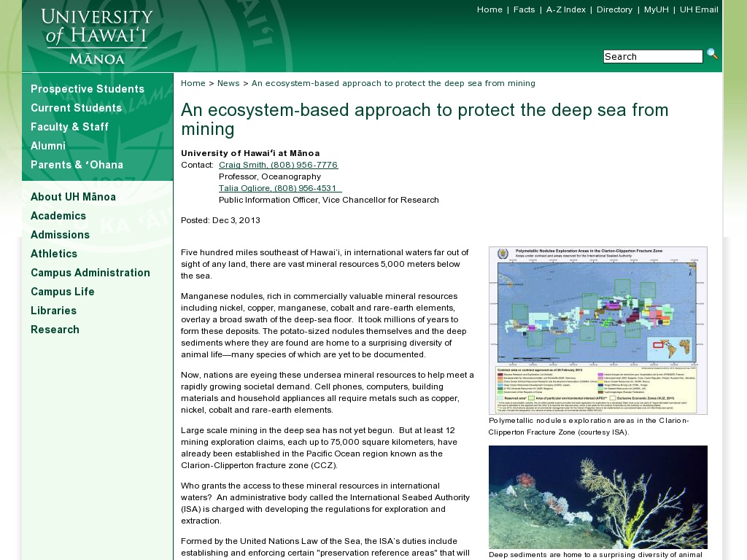This screenshot has width=747, height=560.
Task: Open the Athletics sidebar item
Action: [54, 254]
